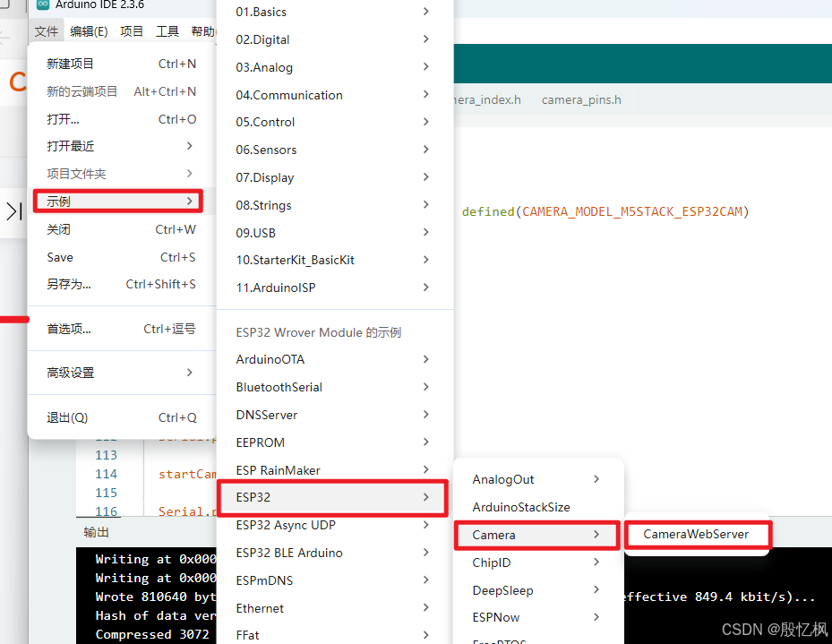The image size is (832, 644).
Task: Expand 04.Communication examples
Action: pos(334,94)
